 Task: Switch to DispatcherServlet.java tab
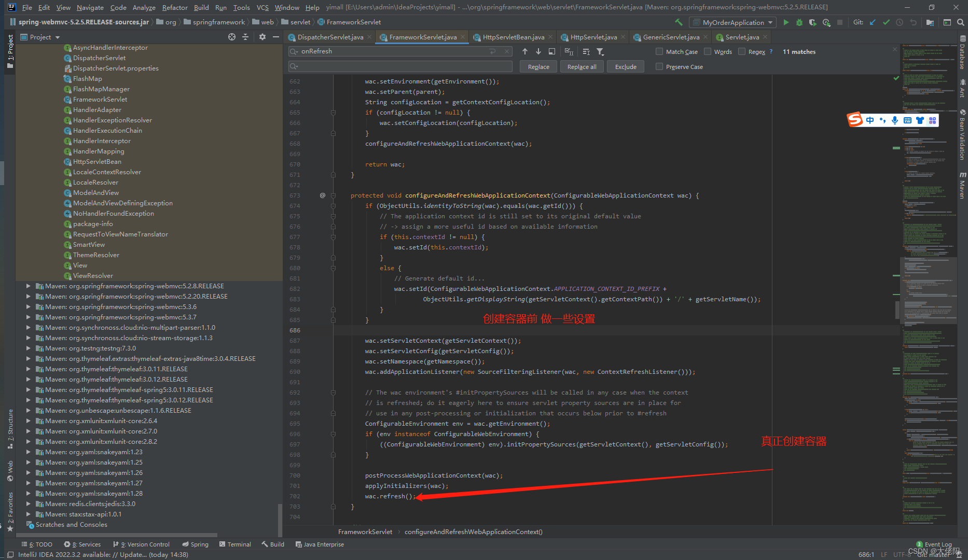click(330, 37)
